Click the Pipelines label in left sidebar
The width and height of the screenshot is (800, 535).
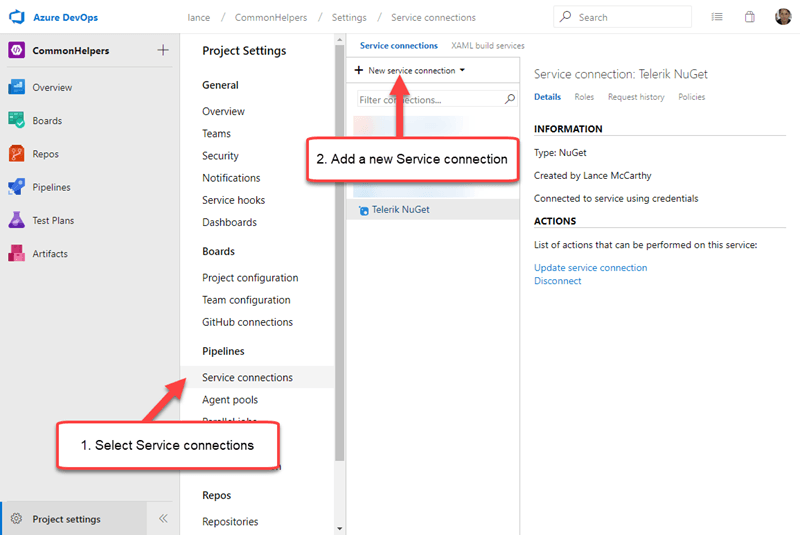click(52, 187)
